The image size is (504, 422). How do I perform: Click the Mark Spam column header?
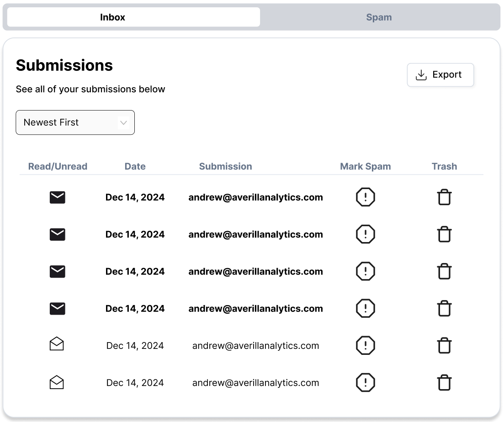pyautogui.click(x=366, y=166)
